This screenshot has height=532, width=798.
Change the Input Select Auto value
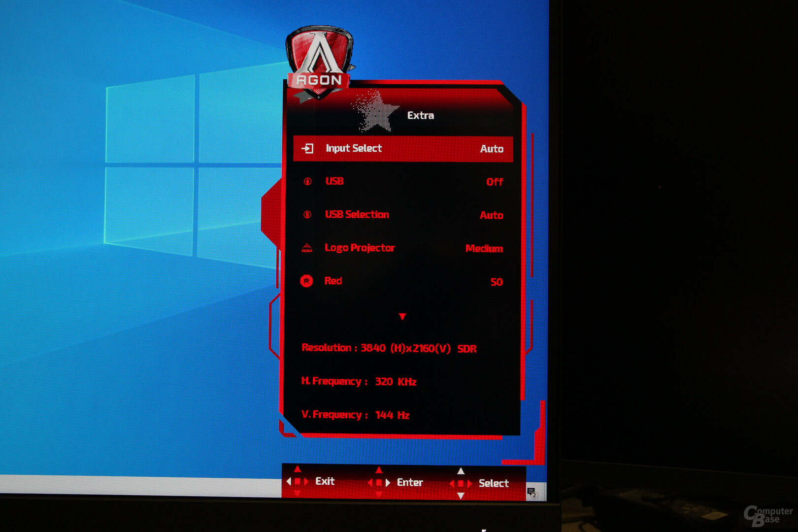492,149
